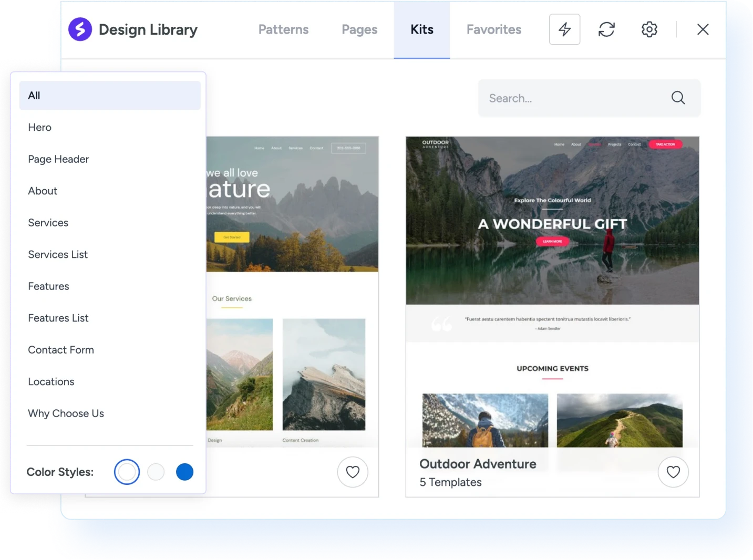The width and height of the screenshot is (753, 560).
Task: Open the Pages tab
Action: [359, 29]
